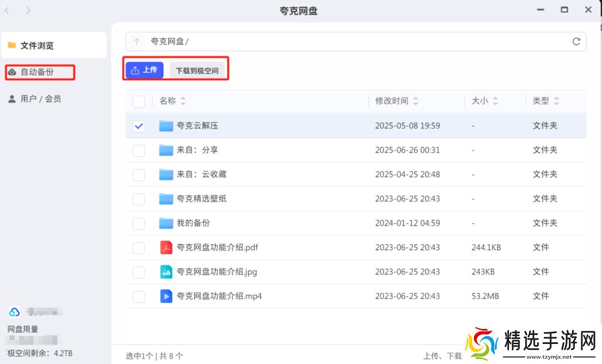Image resolution: width=602 pixels, height=364 pixels.
Task: Click the 夸克网盘 / path field
Action: [x=357, y=42]
